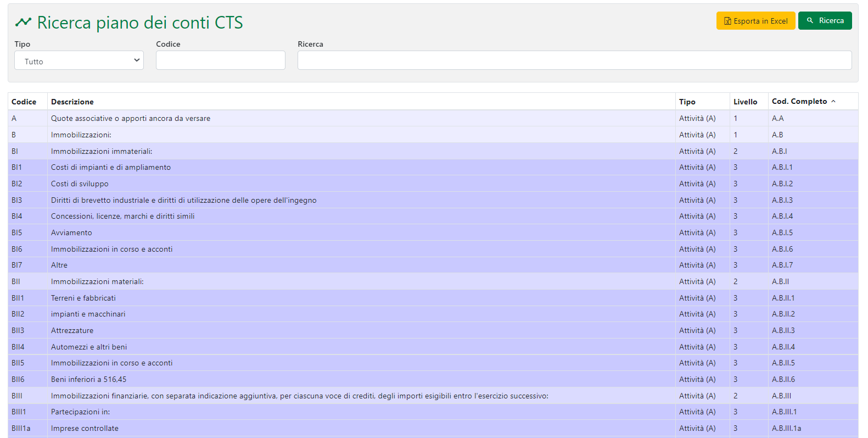Sort table by Codice column header

24,102
